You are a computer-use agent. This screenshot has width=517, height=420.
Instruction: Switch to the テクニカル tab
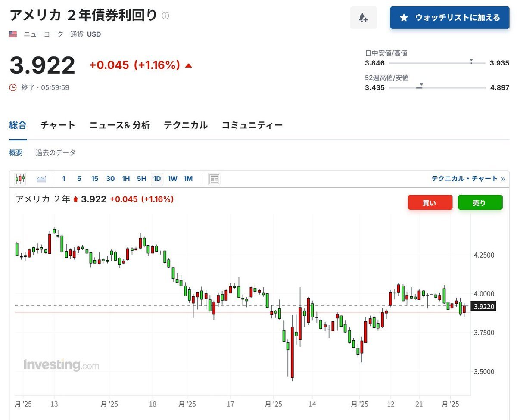185,125
